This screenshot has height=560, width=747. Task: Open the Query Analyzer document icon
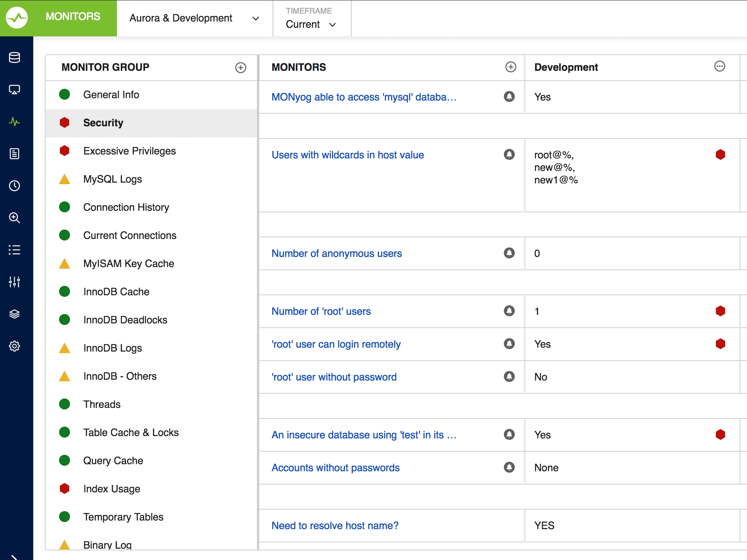point(14,154)
